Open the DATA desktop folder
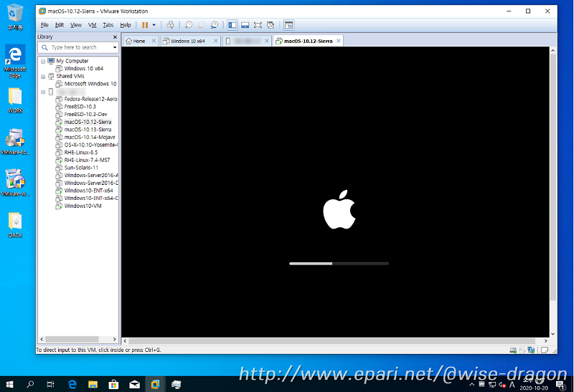The image size is (574, 392). pos(15,225)
